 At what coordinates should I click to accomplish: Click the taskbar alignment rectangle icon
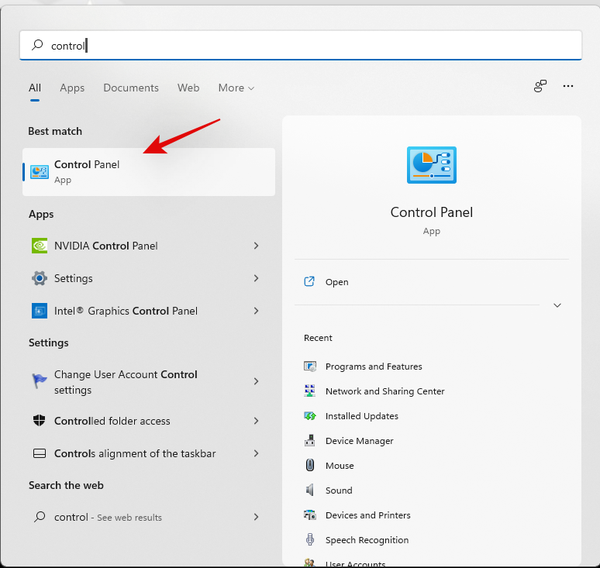point(39,453)
